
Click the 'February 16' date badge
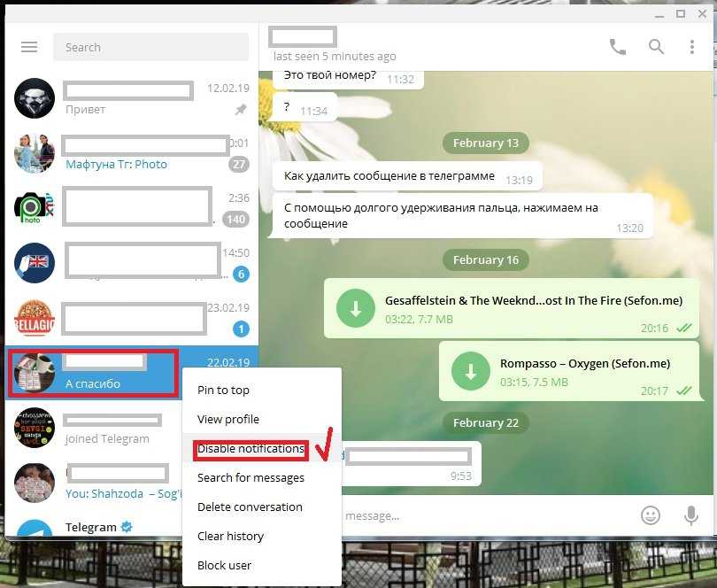[x=486, y=260]
